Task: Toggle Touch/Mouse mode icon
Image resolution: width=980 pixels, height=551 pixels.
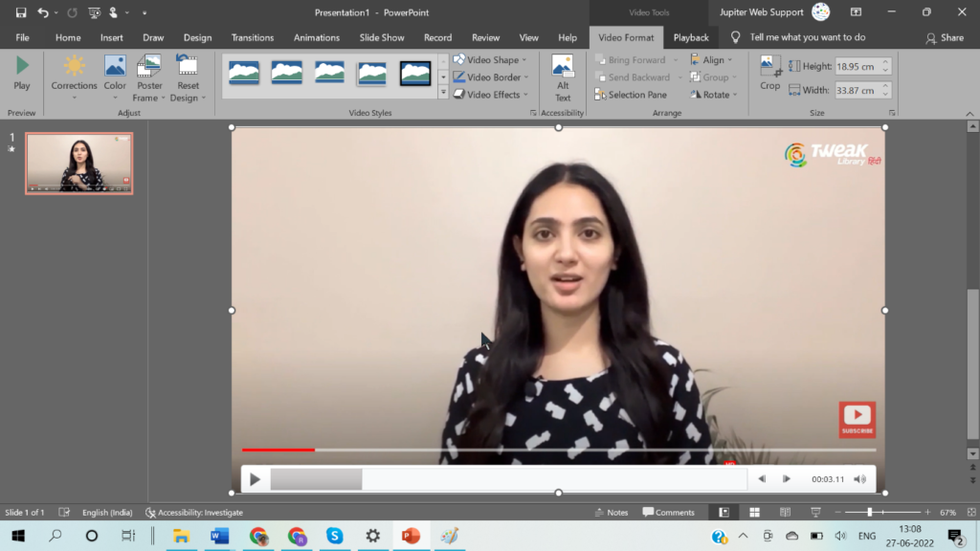Action: click(114, 12)
